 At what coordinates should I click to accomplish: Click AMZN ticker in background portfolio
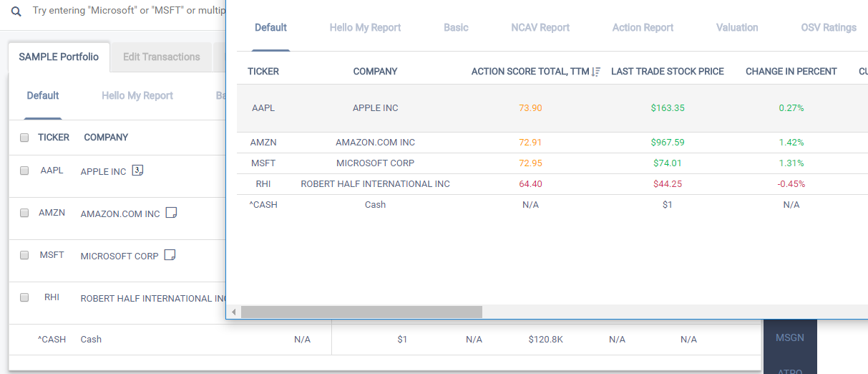pyautogui.click(x=52, y=213)
